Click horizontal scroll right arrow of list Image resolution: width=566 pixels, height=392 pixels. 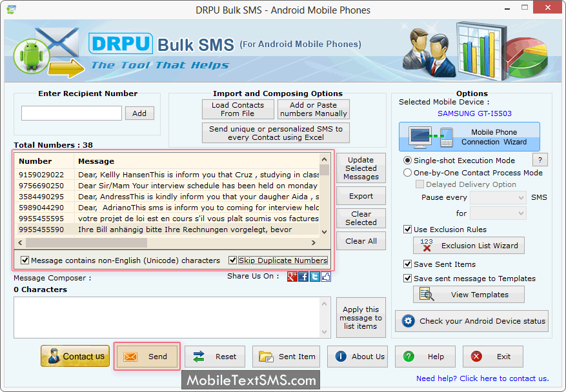313,242
